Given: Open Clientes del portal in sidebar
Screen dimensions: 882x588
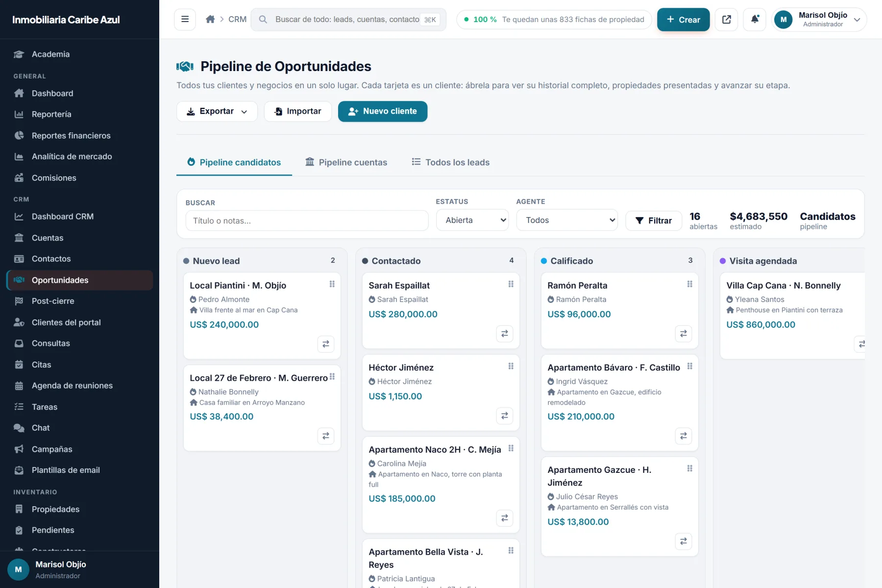Looking at the screenshot, I should (79, 322).
